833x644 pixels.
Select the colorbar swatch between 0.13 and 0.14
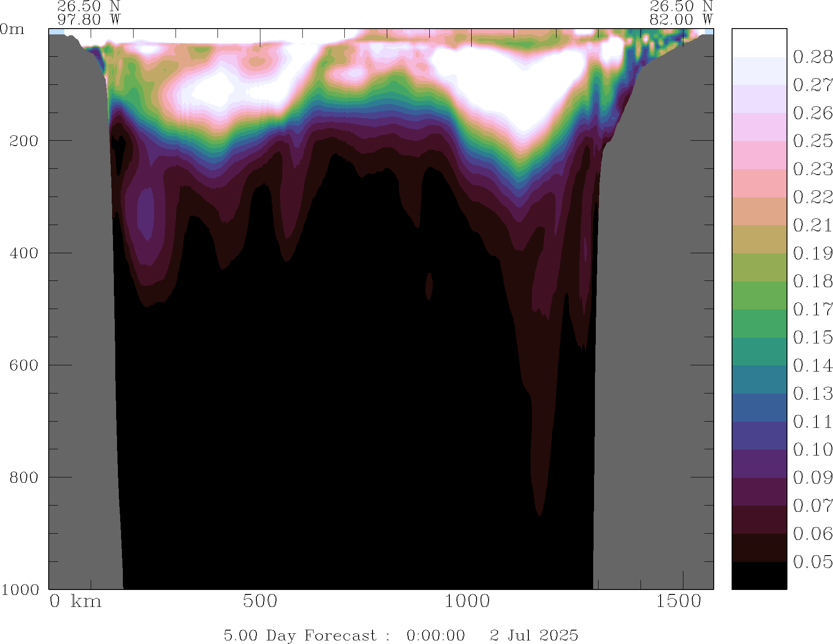coord(759,379)
